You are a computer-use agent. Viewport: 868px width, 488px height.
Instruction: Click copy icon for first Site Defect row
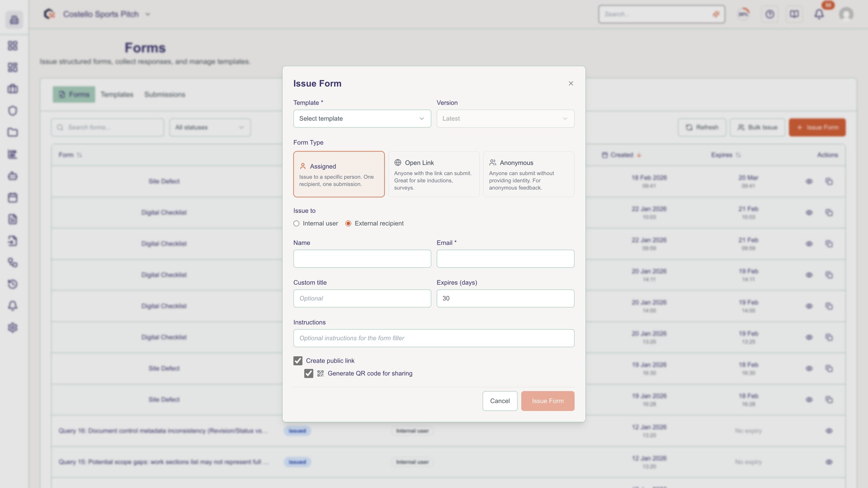829,181
